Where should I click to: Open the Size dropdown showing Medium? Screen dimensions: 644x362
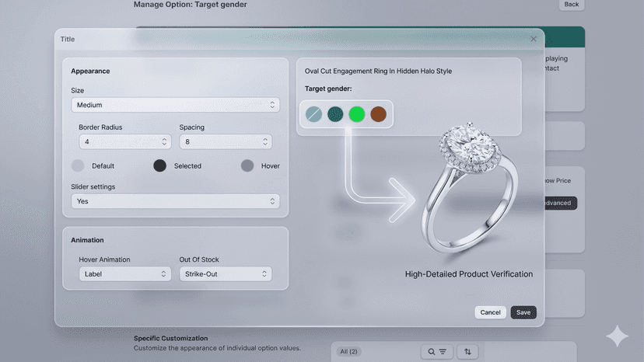pyautogui.click(x=175, y=105)
